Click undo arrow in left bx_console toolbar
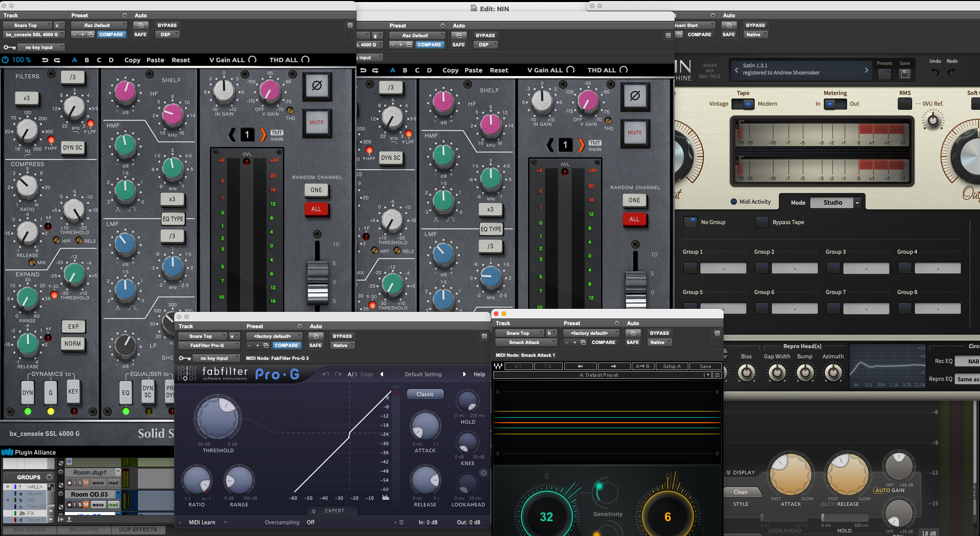Viewport: 980px width, 536px height. click(x=45, y=60)
